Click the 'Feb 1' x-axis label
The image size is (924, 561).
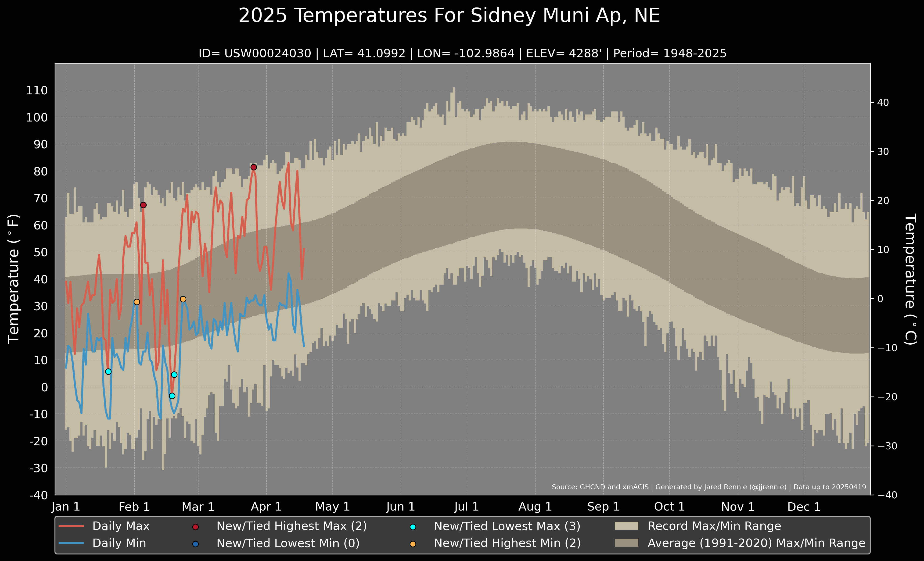134,507
